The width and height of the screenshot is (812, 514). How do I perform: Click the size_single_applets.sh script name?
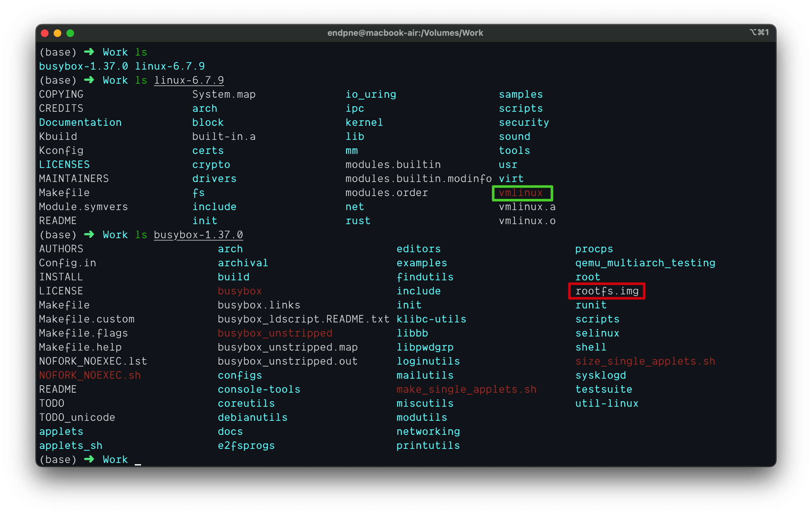(645, 361)
